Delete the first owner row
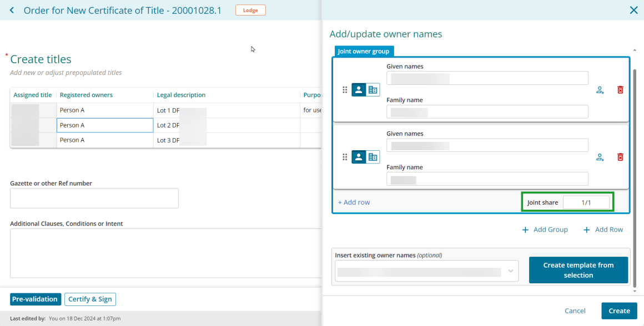 point(621,90)
